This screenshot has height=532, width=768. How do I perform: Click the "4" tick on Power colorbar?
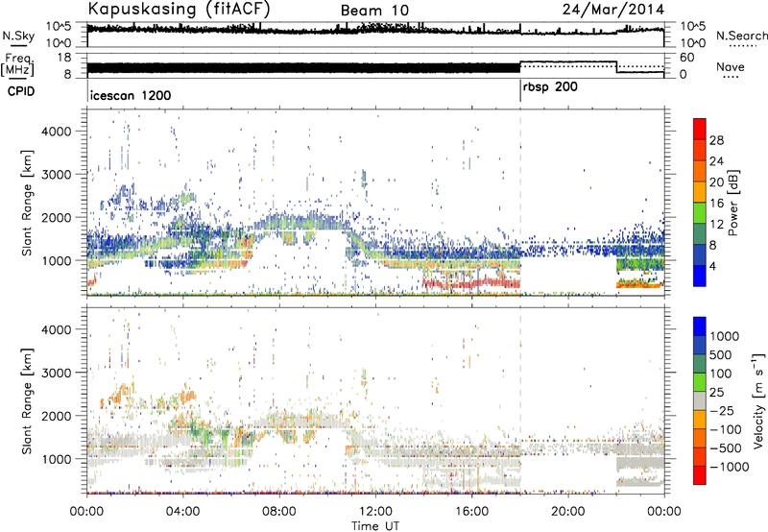pos(712,267)
